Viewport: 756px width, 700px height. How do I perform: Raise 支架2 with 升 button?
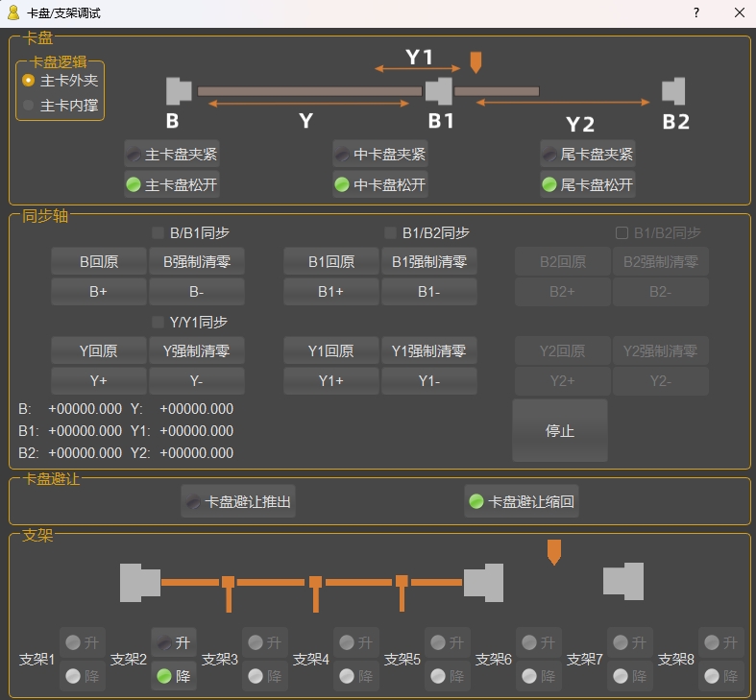[174, 642]
